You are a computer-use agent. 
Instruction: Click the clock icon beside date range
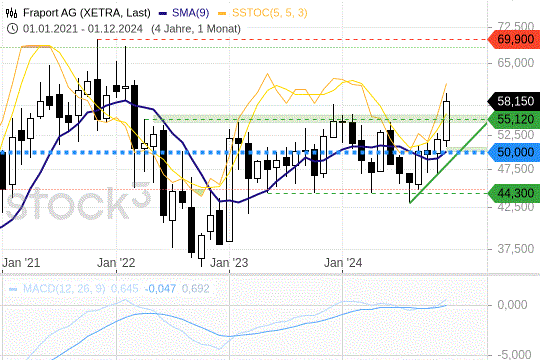point(12,29)
